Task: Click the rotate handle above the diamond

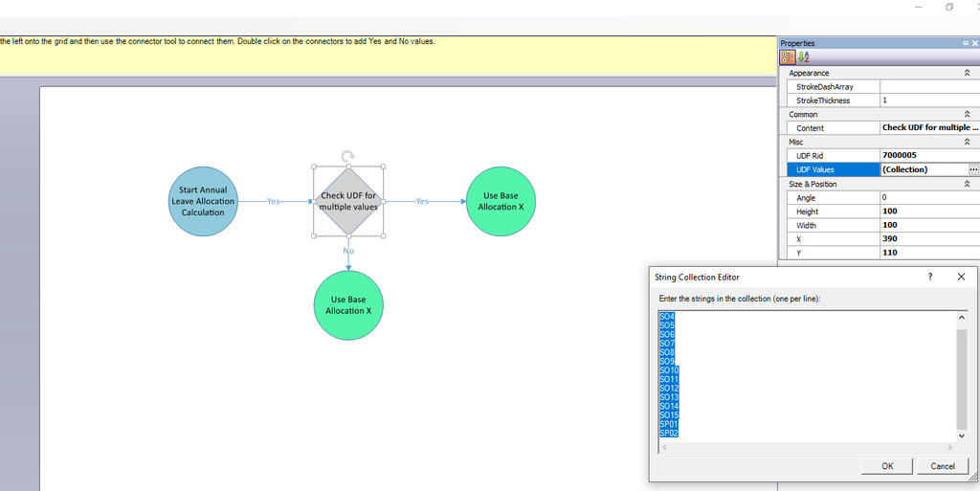Action: tap(348, 156)
